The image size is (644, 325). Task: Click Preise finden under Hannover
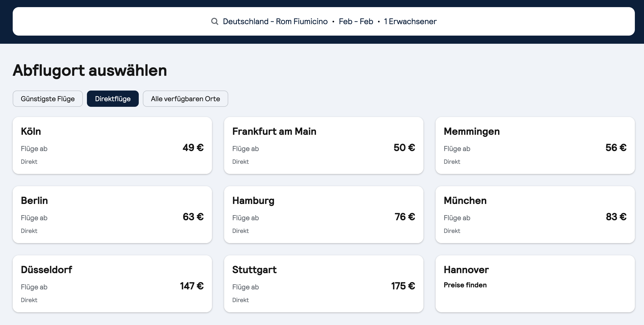click(x=465, y=285)
